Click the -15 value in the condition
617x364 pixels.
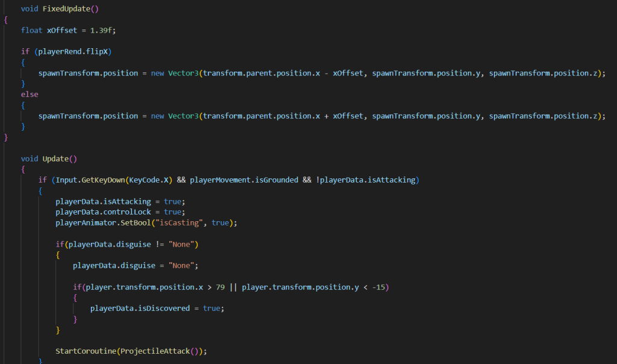pos(378,287)
